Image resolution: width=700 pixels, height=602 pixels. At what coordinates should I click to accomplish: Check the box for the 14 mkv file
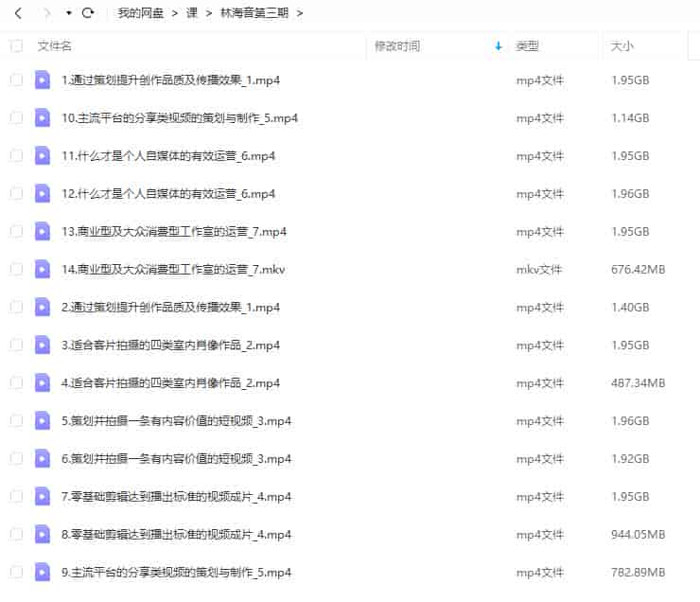click(16, 270)
